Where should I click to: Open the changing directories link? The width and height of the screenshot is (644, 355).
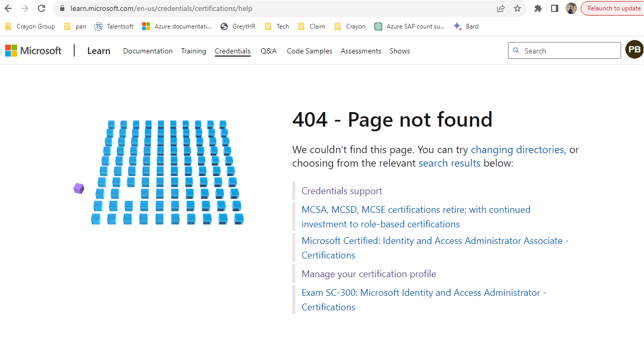click(517, 149)
